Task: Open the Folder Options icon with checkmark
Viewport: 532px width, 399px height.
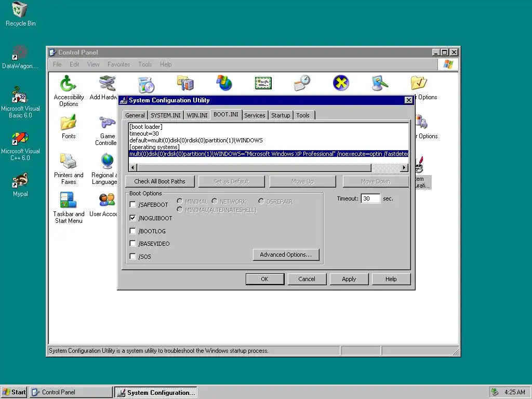Action: click(x=419, y=83)
